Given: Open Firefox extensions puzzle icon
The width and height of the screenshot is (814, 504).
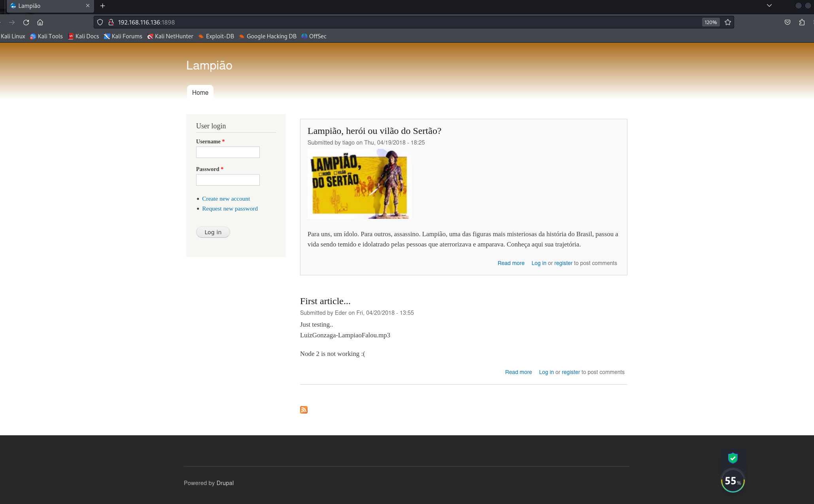Looking at the screenshot, I should point(802,23).
